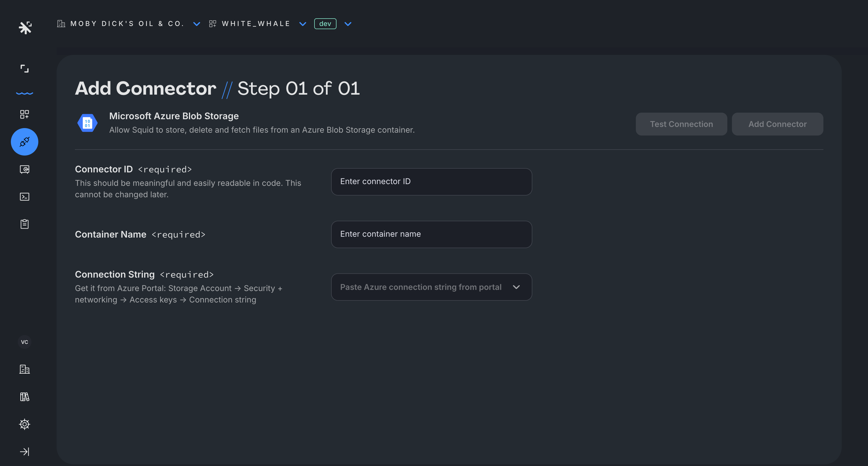
Task: Open the documentation books sidebar icon
Action: 25,397
